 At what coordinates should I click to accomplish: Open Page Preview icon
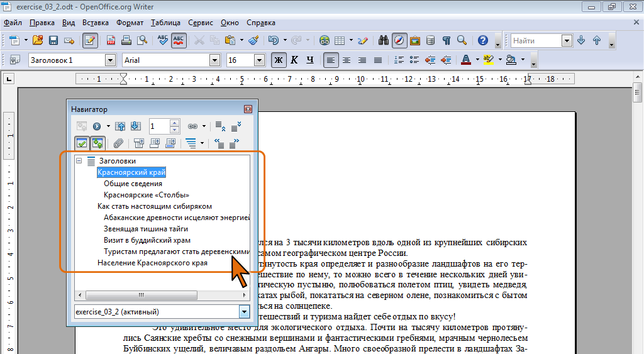[x=142, y=40]
